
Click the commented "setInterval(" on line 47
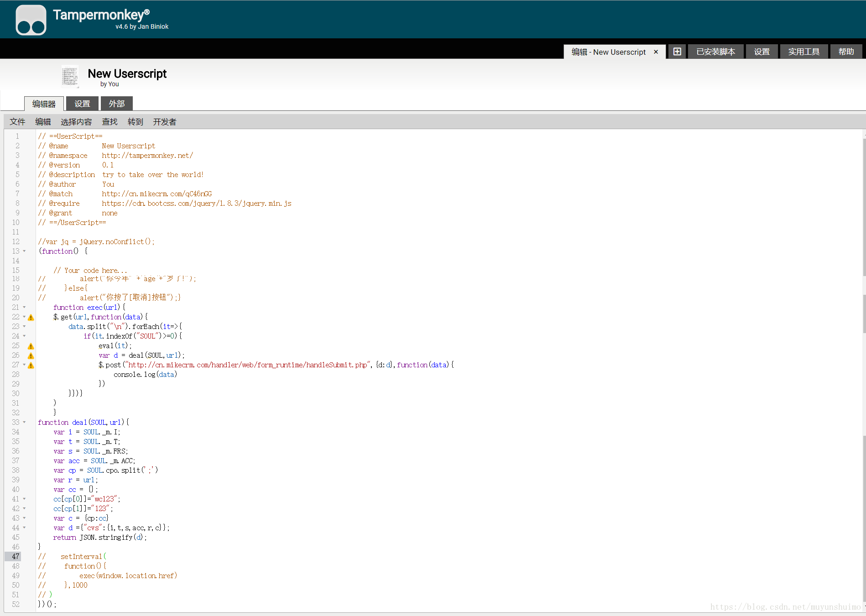pyautogui.click(x=83, y=556)
